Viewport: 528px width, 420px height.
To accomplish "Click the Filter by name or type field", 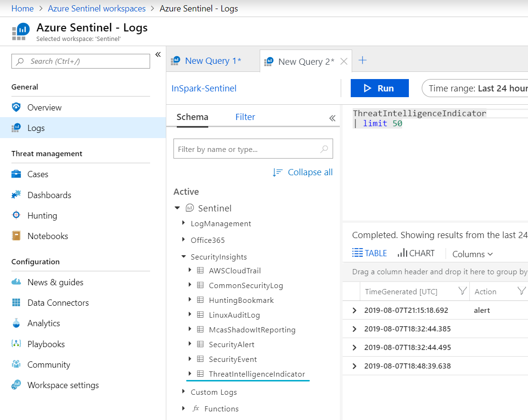I will pos(253,149).
